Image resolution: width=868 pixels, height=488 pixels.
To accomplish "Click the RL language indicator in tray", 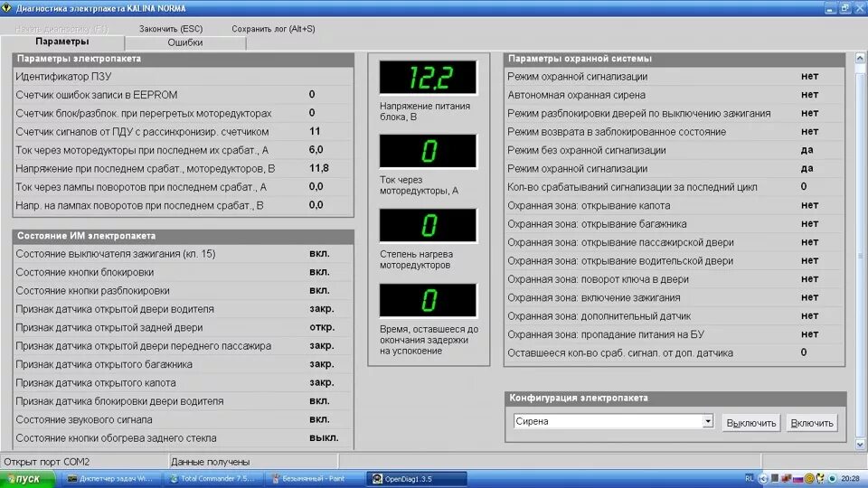I will (x=749, y=478).
